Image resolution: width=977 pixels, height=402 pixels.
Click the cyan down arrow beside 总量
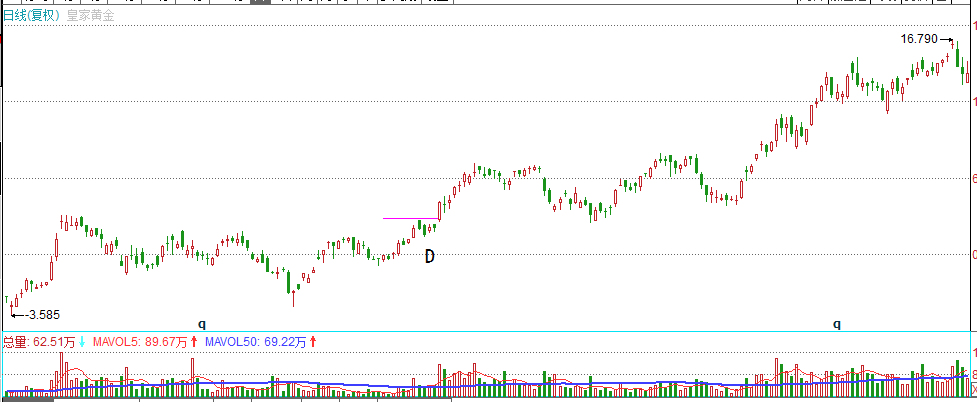pos(82,342)
